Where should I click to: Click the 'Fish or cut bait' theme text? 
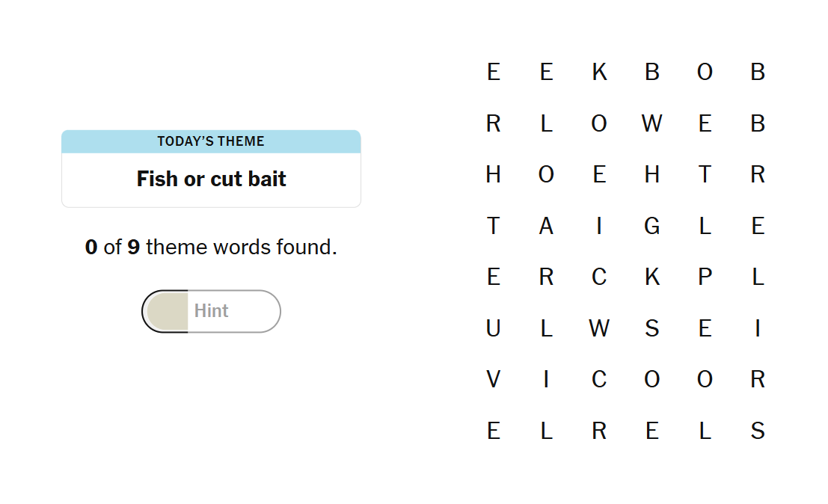coord(211,179)
